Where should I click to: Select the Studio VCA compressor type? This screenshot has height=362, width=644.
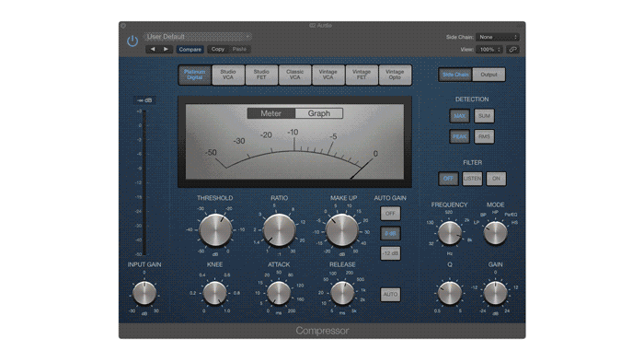click(228, 75)
